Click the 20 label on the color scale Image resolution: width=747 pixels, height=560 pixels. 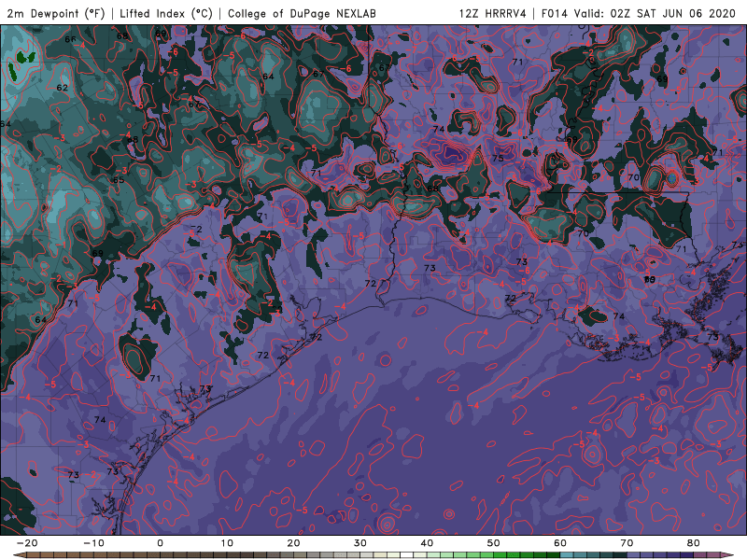tap(293, 543)
